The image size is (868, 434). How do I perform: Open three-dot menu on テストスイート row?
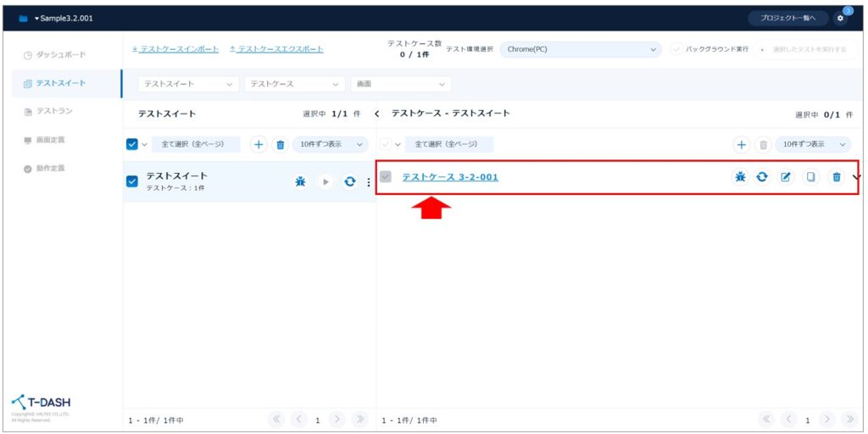368,182
